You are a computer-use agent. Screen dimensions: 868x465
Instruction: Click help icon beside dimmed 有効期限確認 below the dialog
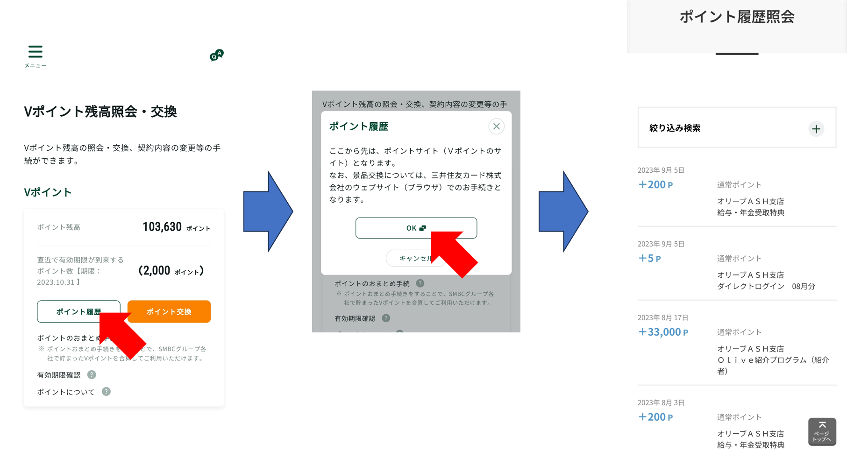(386, 318)
